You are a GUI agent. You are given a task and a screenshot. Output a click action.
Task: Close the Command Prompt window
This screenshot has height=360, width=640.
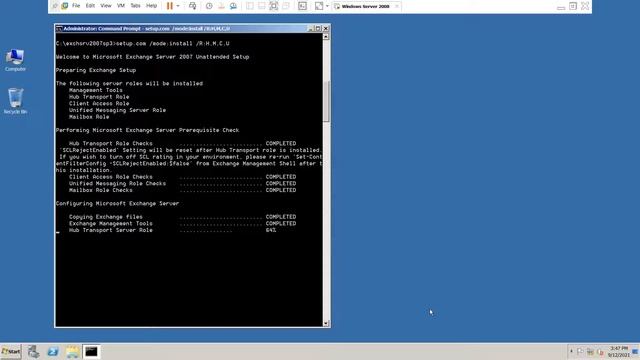pos(326,29)
